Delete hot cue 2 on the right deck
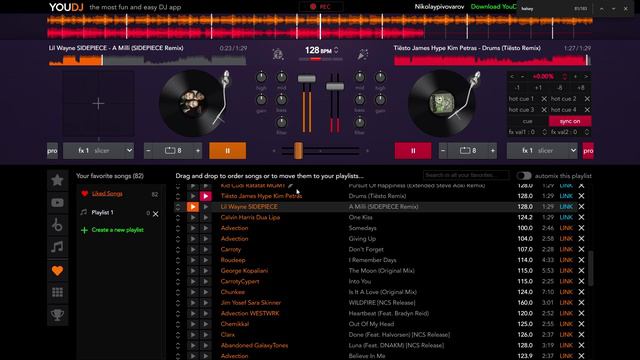 587,99
